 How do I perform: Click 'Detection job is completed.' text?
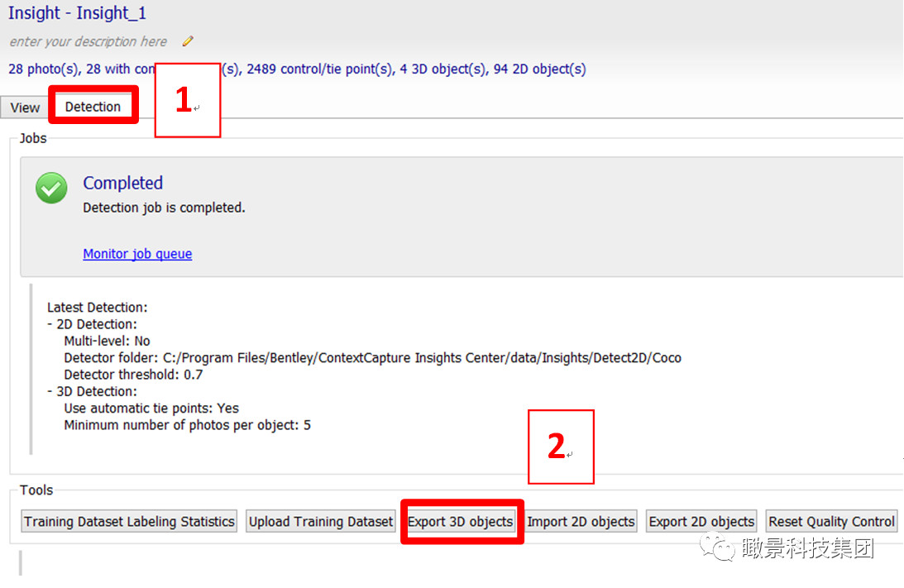pyautogui.click(x=164, y=208)
